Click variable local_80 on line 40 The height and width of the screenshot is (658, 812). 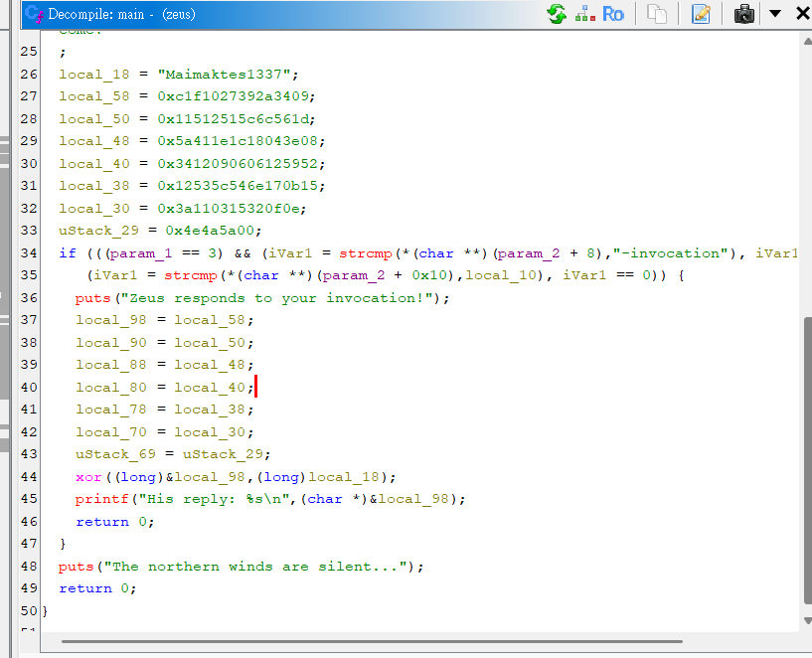pyautogui.click(x=111, y=388)
